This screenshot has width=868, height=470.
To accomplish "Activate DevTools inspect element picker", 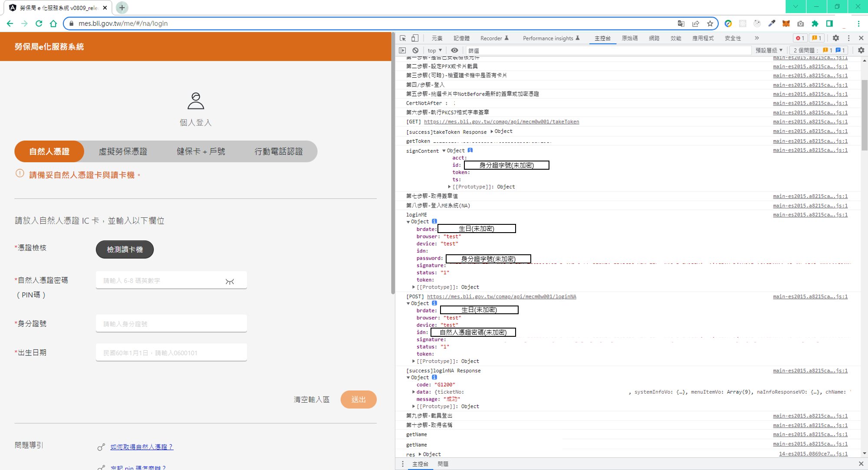I will [403, 38].
